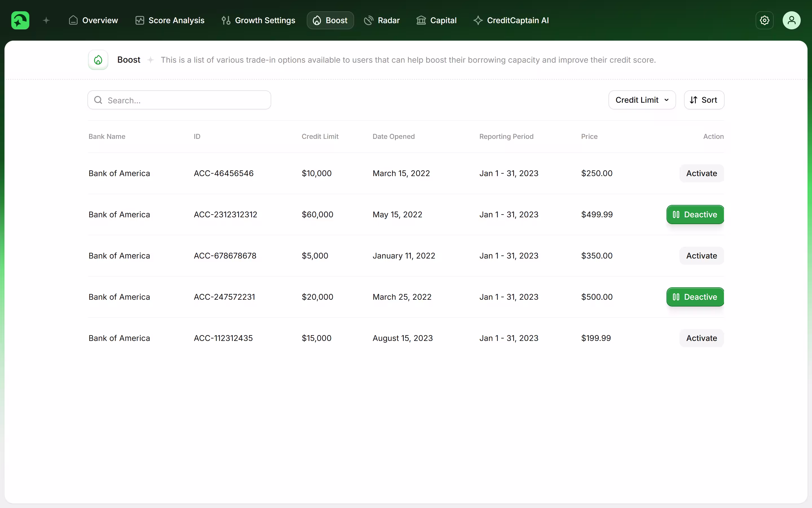Click the Bank Name column header
The image size is (812, 508).
[107, 136]
